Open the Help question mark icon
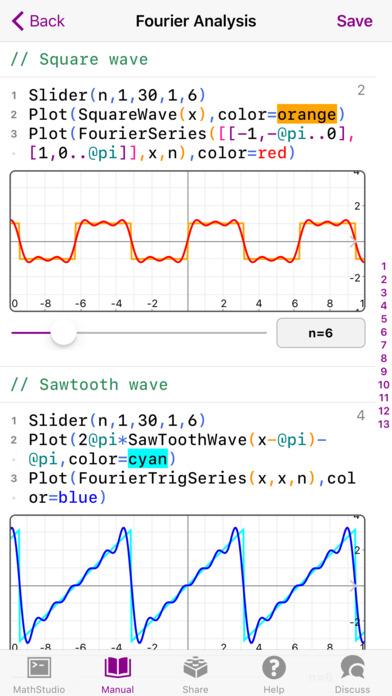The height and width of the screenshot is (696, 392). click(x=274, y=668)
